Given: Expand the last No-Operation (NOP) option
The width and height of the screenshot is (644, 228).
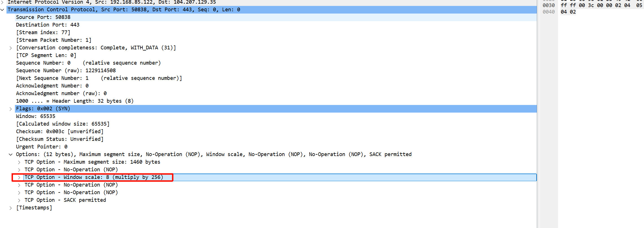Looking at the screenshot, I should tap(19, 193).
